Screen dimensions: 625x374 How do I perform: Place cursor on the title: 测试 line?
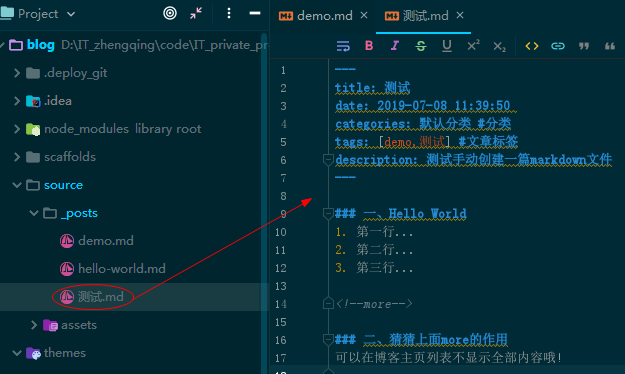pyautogui.click(x=372, y=88)
